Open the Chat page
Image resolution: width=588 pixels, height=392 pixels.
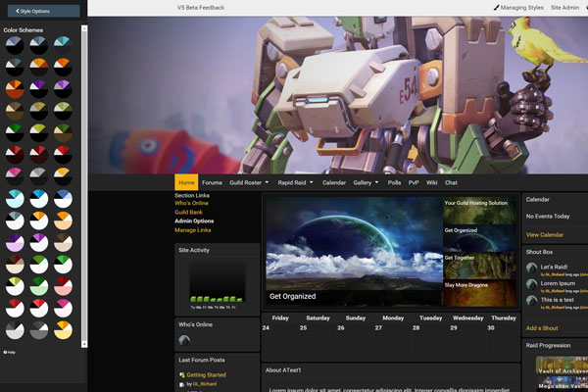click(451, 182)
